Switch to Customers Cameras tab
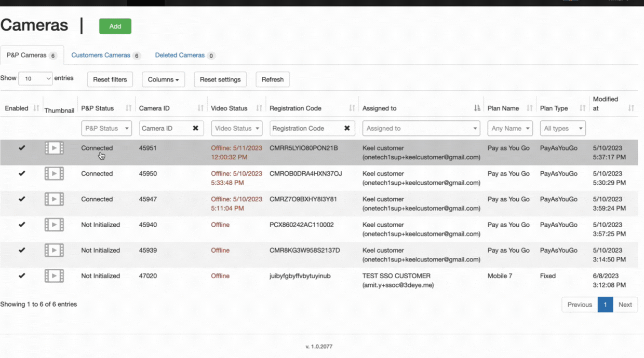This screenshot has width=644, height=358. (105, 56)
